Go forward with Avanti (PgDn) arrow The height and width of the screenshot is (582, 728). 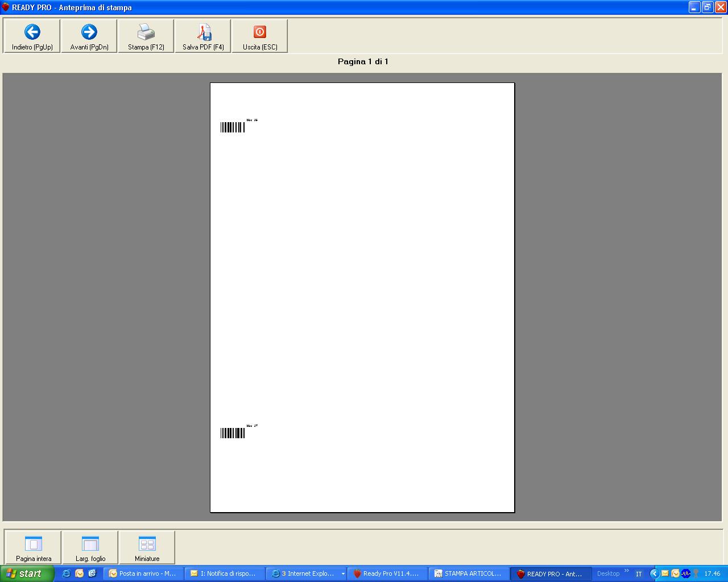click(89, 36)
